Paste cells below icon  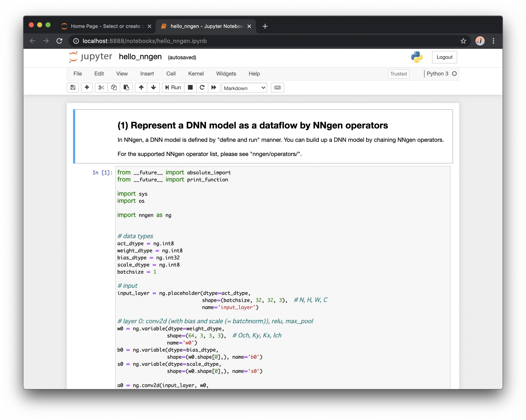pyautogui.click(x=126, y=87)
